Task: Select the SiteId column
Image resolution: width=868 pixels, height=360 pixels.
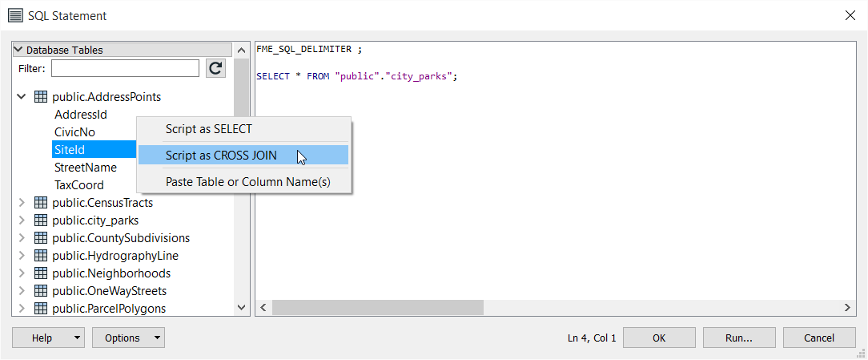Action: pyautogui.click(x=69, y=150)
